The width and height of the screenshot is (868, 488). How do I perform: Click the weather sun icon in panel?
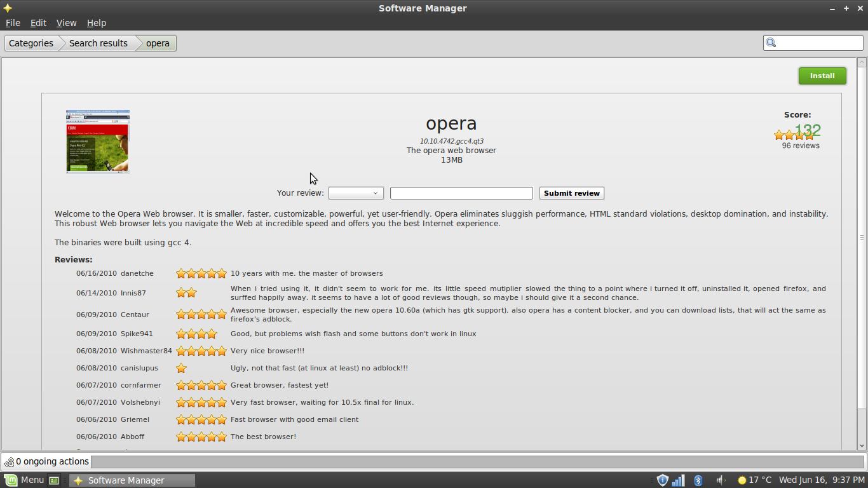pos(742,480)
